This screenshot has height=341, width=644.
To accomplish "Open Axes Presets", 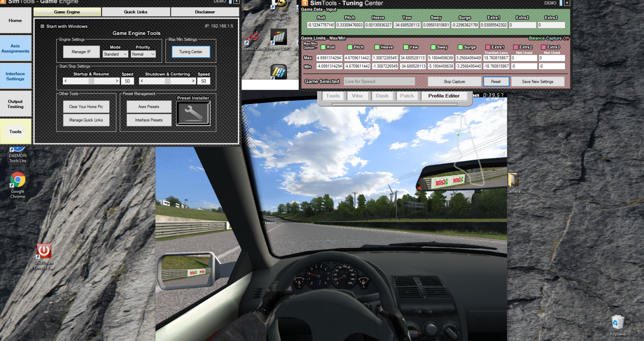I will coord(149,107).
